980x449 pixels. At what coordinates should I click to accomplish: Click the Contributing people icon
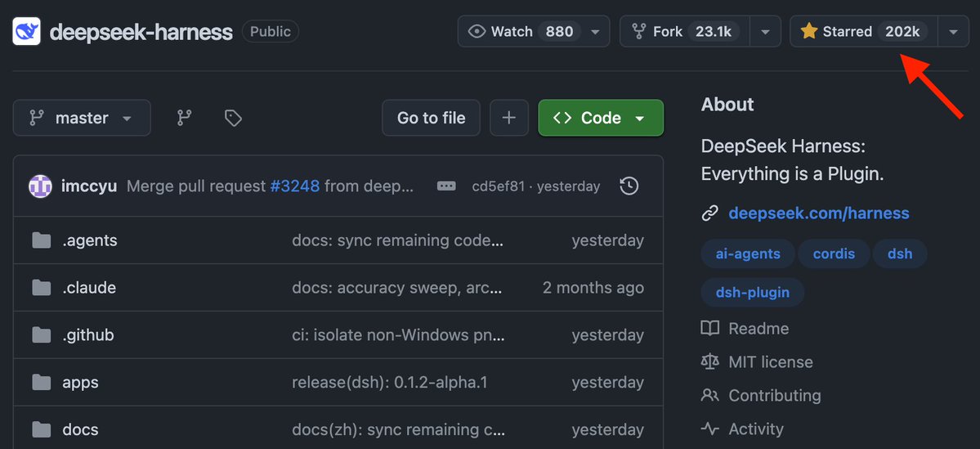click(x=710, y=395)
